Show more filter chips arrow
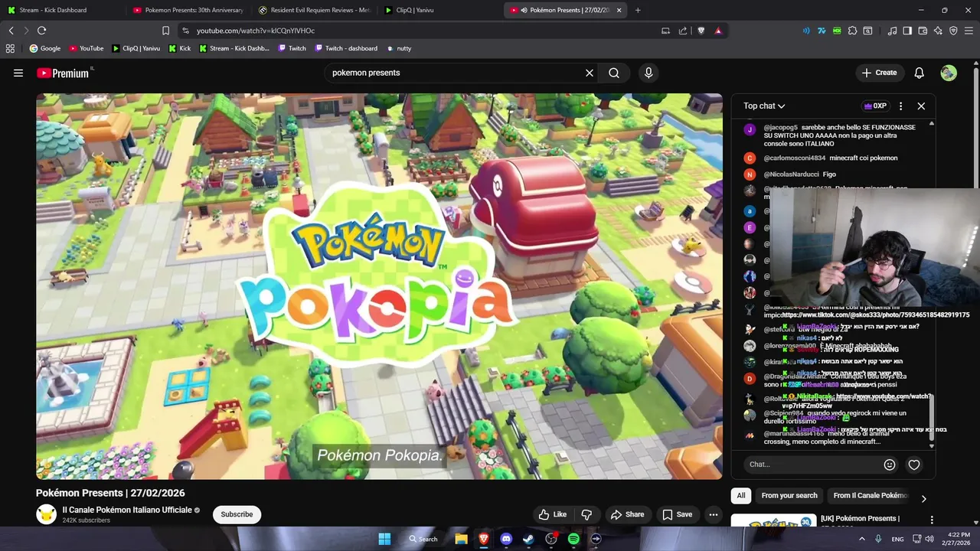Screen dimensions: 980x551 [x=923, y=498]
